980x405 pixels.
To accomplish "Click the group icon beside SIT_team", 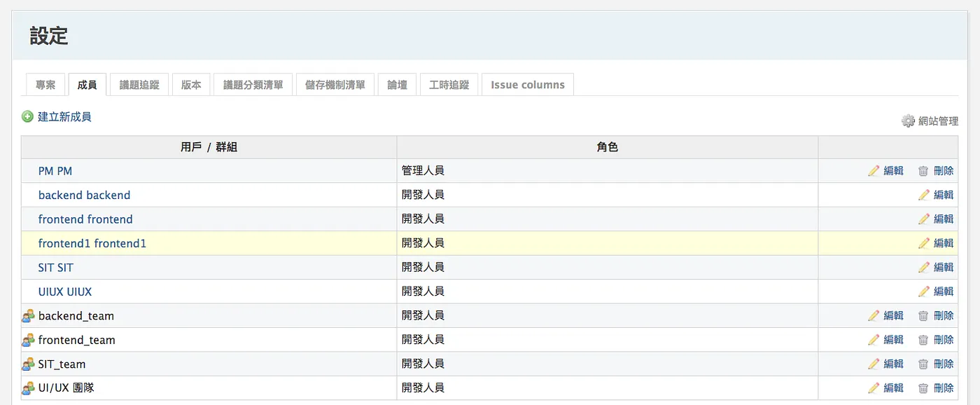I will (28, 364).
